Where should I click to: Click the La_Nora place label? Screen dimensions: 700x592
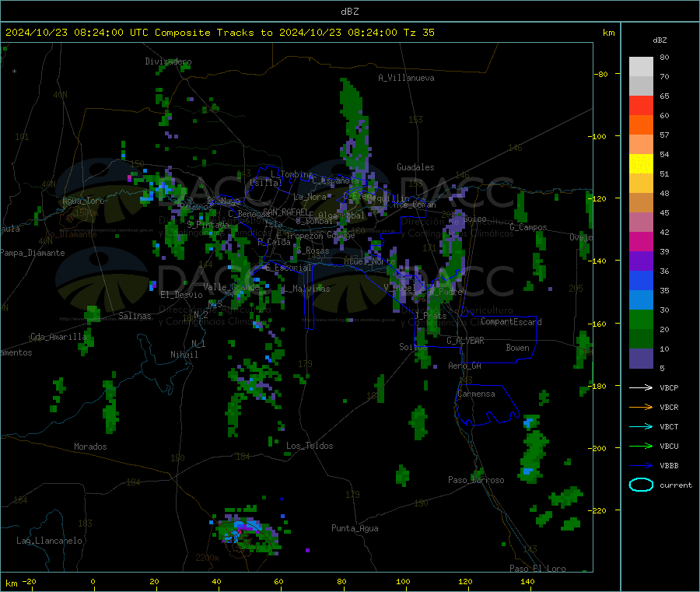click(310, 197)
